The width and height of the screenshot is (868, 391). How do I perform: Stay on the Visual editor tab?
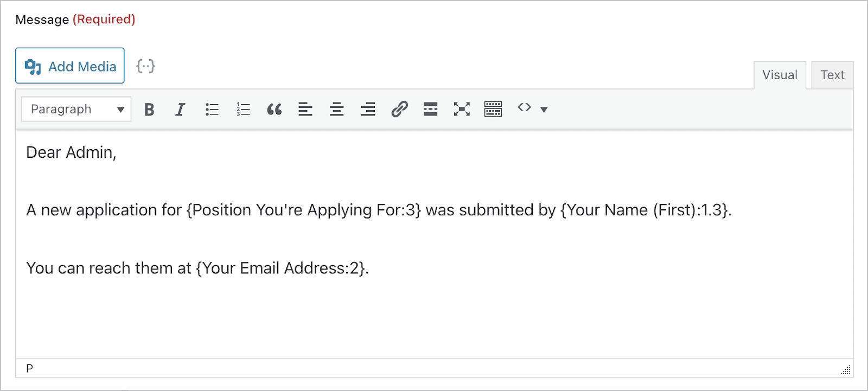[x=780, y=74]
